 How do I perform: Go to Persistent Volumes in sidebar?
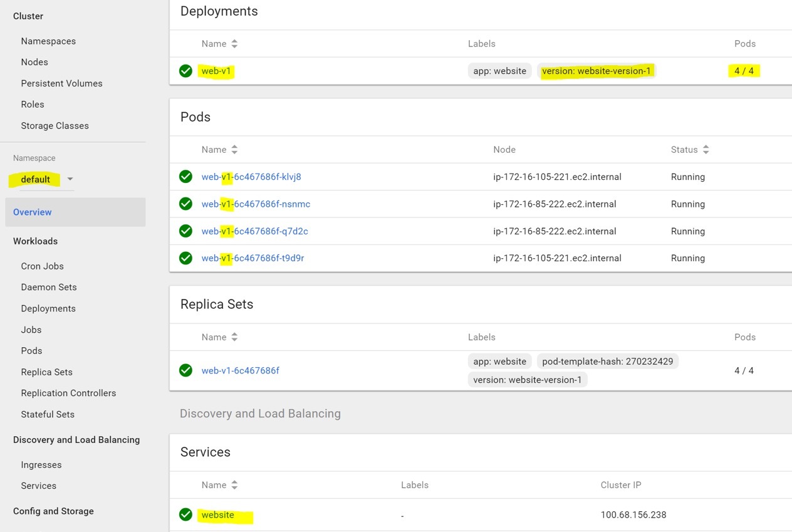coord(61,83)
